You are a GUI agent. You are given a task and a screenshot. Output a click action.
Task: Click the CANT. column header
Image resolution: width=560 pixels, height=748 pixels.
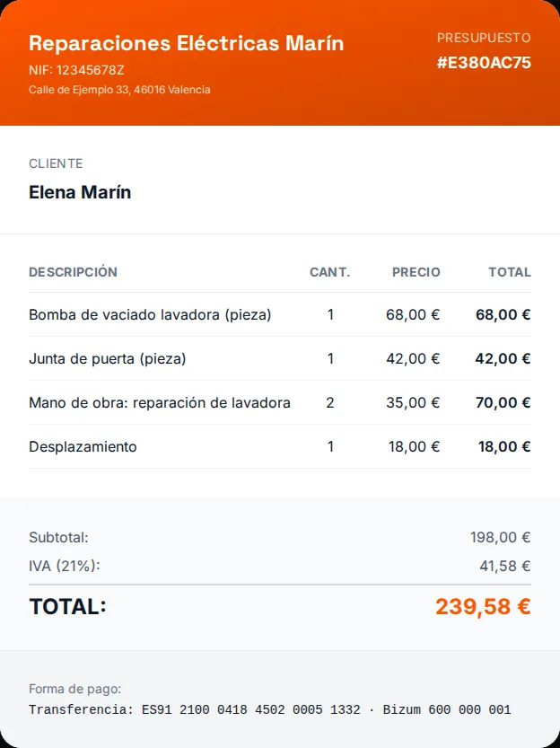tap(329, 272)
